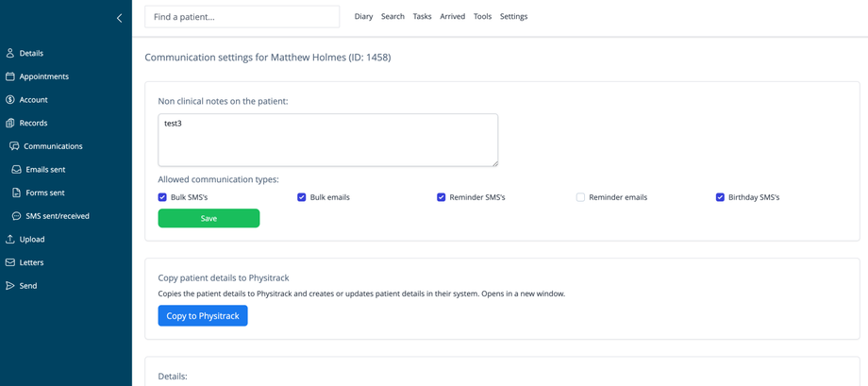Viewport: 868px width, 386px height.
Task: Click the Records documents icon
Action: [x=10, y=123]
